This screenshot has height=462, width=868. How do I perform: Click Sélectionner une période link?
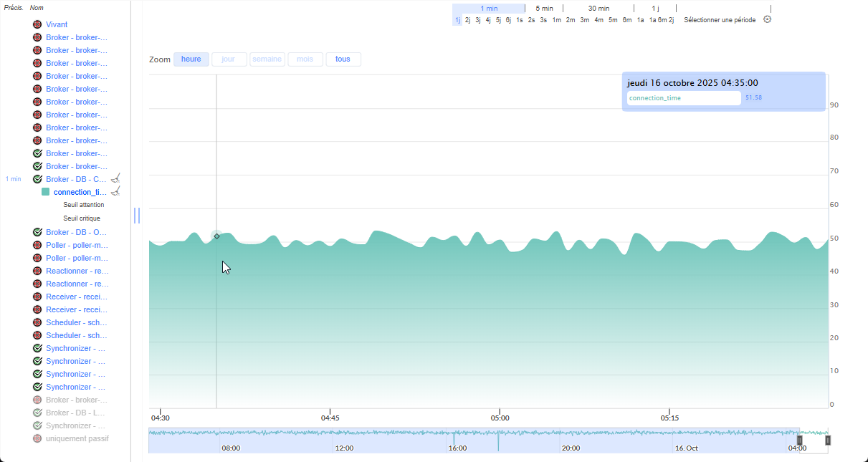[720, 20]
